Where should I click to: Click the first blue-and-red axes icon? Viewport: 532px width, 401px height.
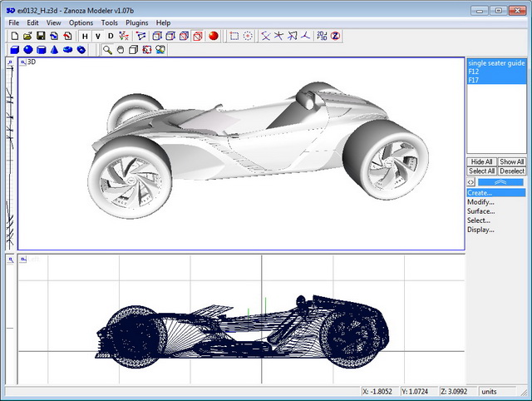[266, 36]
